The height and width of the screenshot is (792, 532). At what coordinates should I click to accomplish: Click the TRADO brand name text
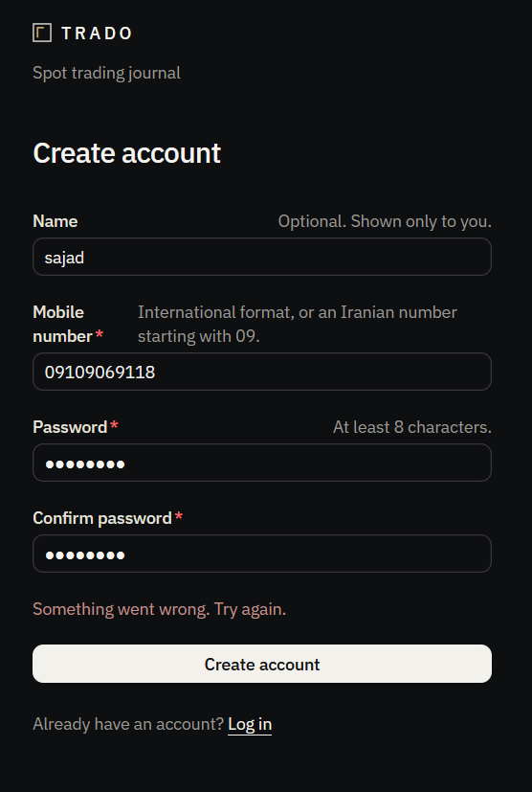coord(97,34)
